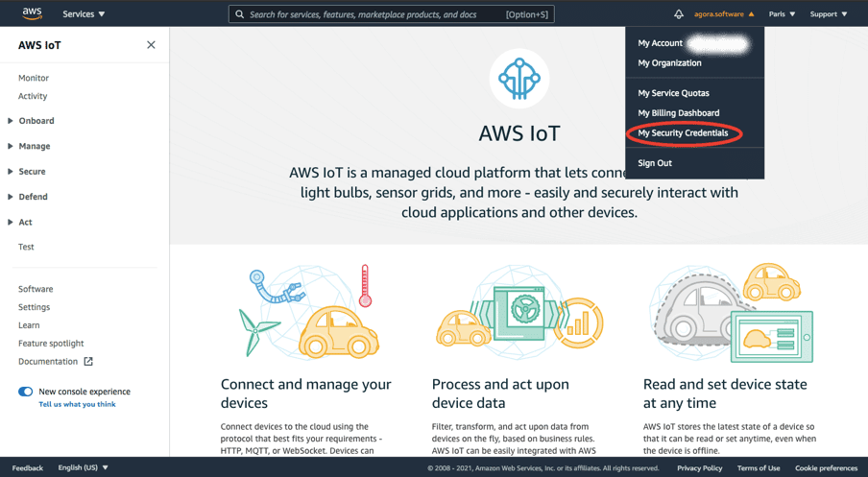Image resolution: width=868 pixels, height=477 pixels.
Task: Click the AWS IoT sidebar title
Action: pyautogui.click(x=39, y=45)
